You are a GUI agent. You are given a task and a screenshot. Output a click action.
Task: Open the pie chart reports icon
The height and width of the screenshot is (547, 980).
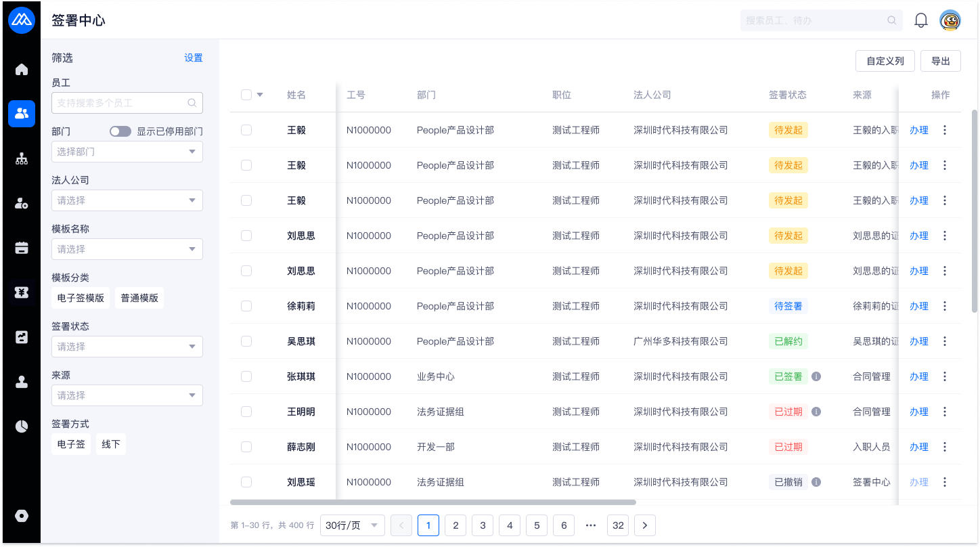[x=22, y=426]
